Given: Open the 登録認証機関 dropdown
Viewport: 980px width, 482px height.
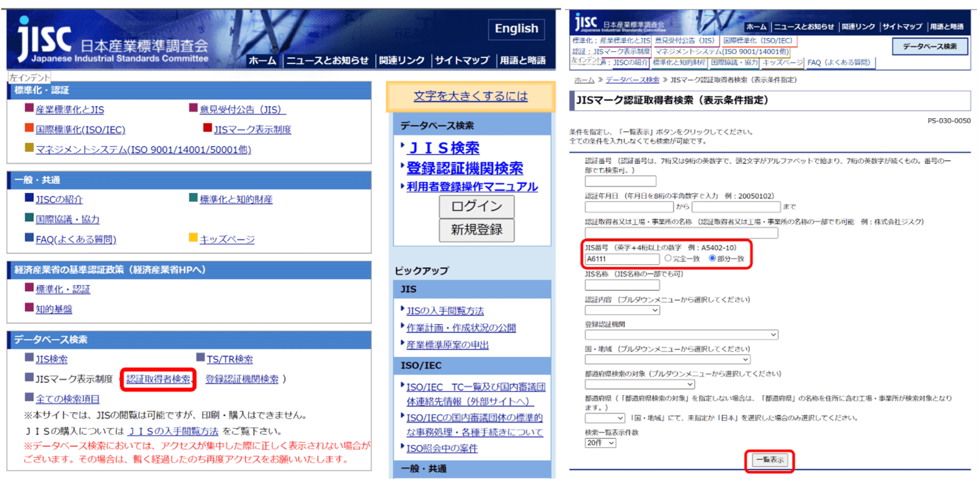Looking at the screenshot, I should point(681,334).
